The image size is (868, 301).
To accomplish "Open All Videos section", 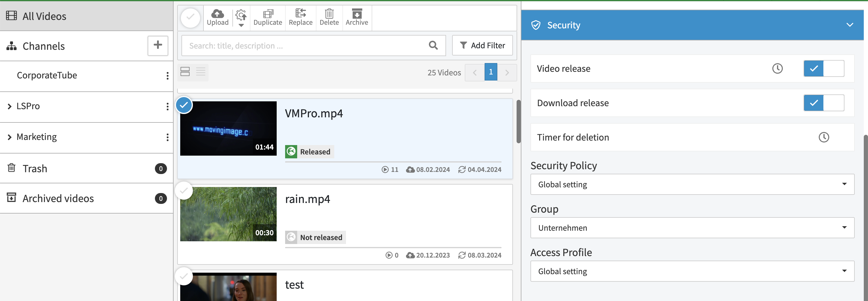I will tap(86, 16).
